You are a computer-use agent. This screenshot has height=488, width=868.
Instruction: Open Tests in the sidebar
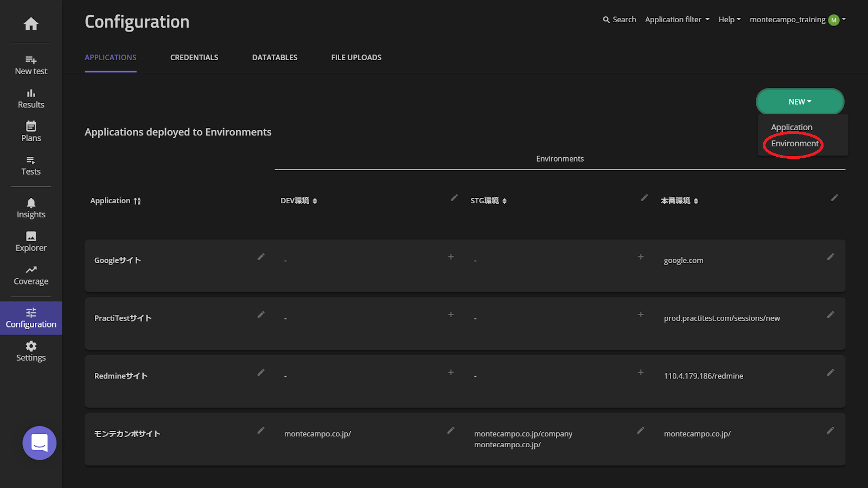point(31,165)
